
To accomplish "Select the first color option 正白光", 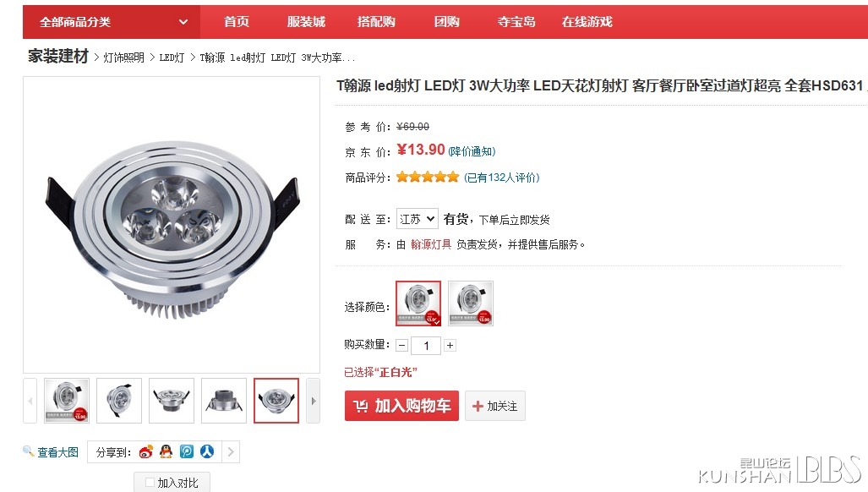I will coord(418,303).
